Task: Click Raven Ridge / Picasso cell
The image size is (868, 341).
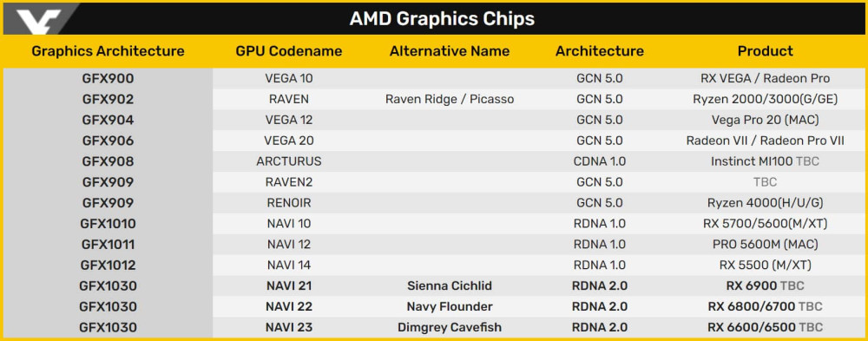Action: [x=450, y=99]
